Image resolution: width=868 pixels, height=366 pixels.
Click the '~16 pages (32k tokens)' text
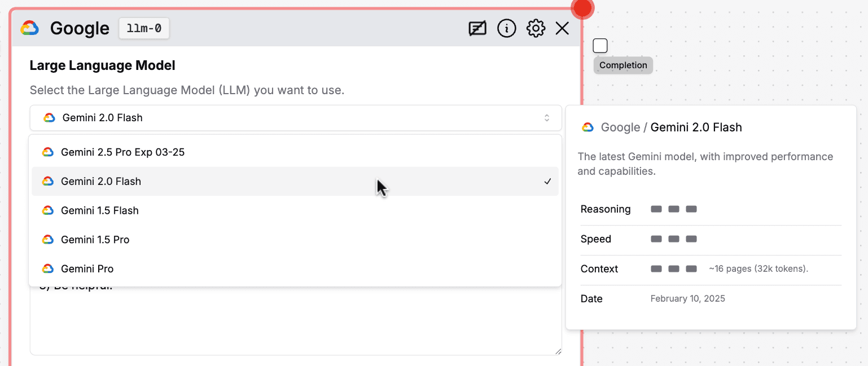pos(759,269)
